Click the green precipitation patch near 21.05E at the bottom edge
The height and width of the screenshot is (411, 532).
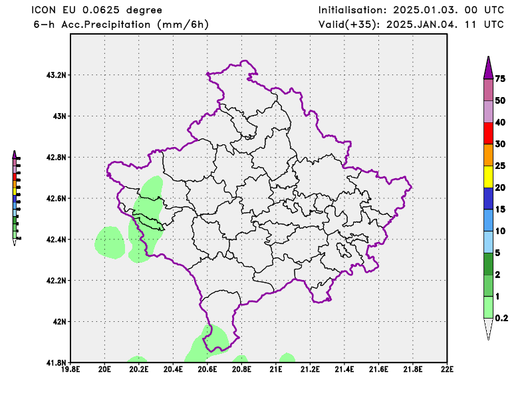point(287,358)
